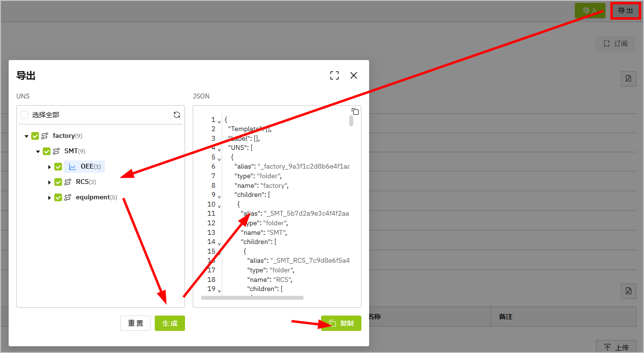Click the equipment folder path icon
644x353 pixels.
68,197
